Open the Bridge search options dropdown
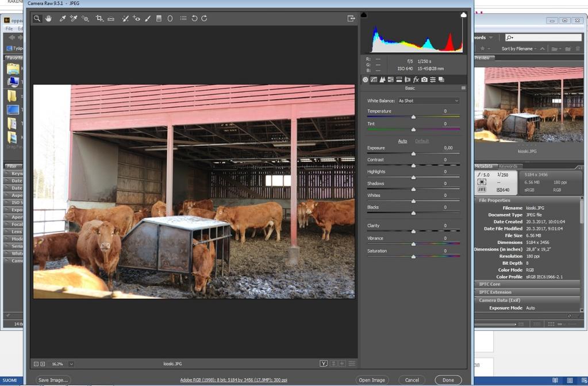The image size is (588, 386). coord(510,37)
